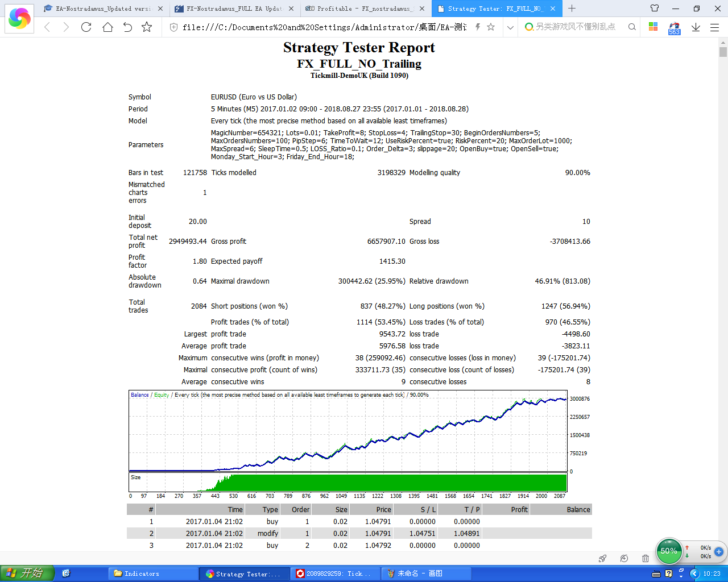The height and width of the screenshot is (582, 728).
Task: Open a new tab with the plus button
Action: (572, 9)
